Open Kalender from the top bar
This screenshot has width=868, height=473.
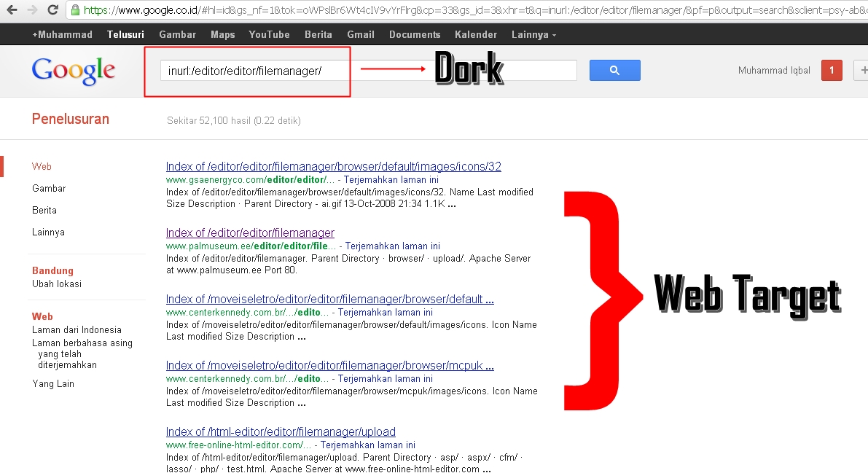[475, 34]
